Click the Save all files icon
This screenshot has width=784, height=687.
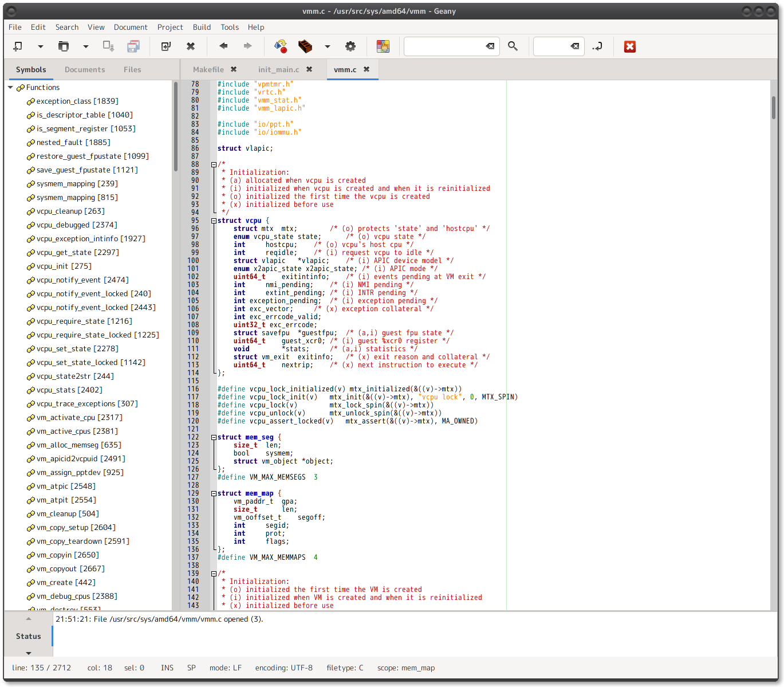133,46
